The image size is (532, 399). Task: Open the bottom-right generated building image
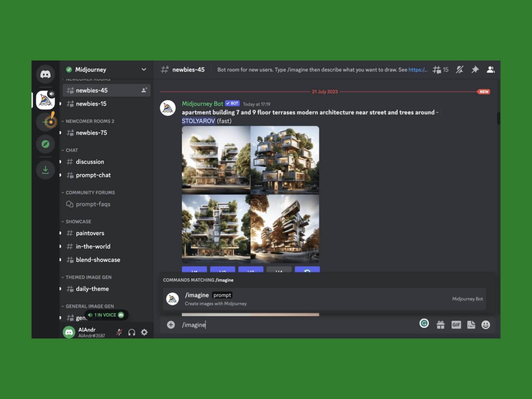(x=285, y=229)
